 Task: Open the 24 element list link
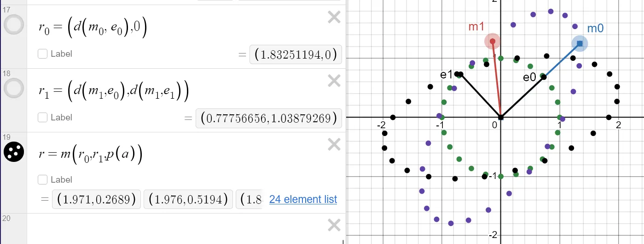pos(303,199)
